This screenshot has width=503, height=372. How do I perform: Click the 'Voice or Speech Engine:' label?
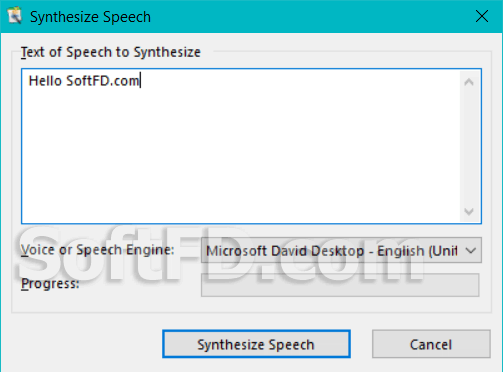pos(97,250)
